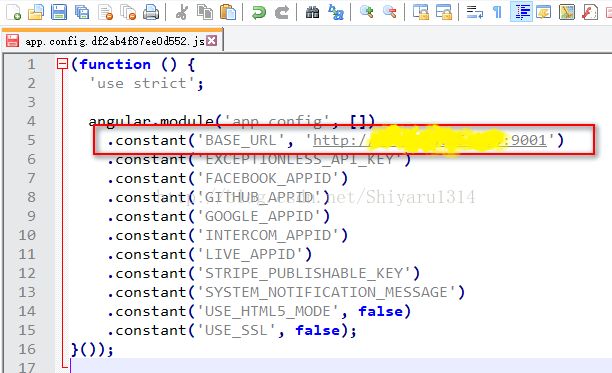The image size is (612, 373).
Task: Click the 'INTERCOM_APPID' string
Action: [x=268, y=235]
